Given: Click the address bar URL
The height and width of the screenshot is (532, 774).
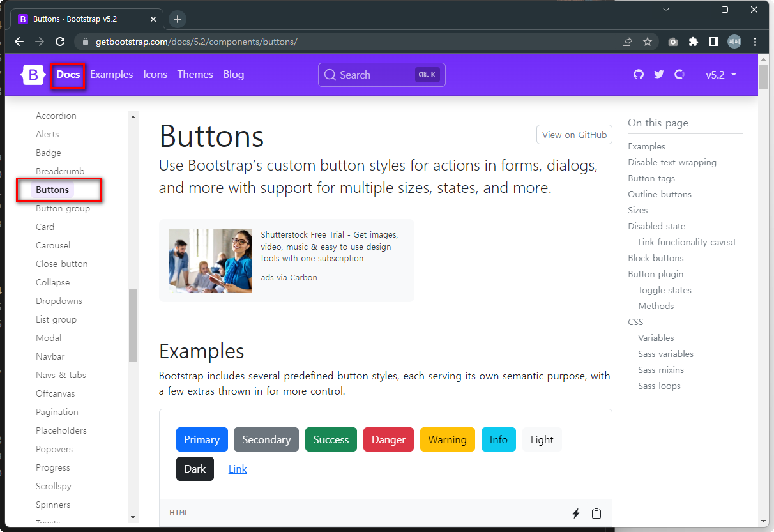Looking at the screenshot, I should point(197,42).
